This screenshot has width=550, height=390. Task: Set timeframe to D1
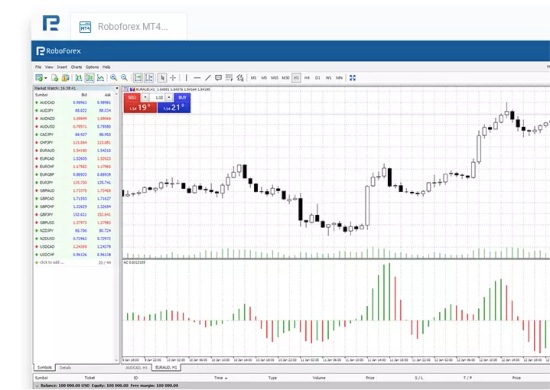(317, 78)
